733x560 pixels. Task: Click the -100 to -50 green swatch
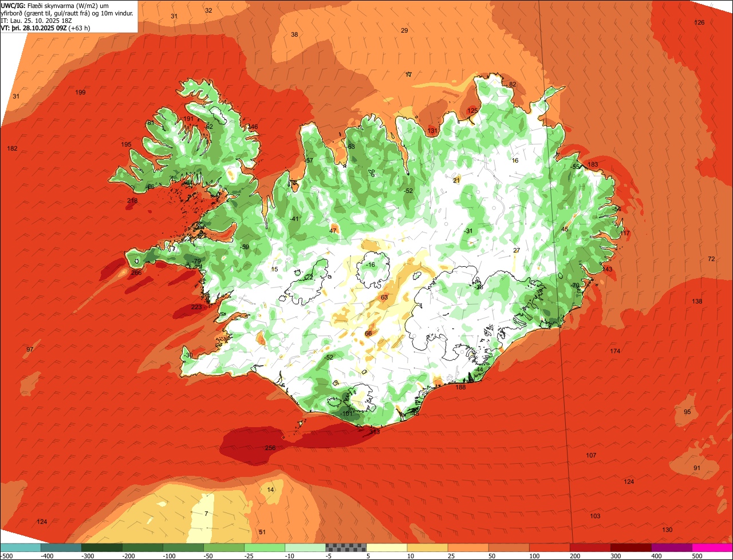[x=183, y=548]
